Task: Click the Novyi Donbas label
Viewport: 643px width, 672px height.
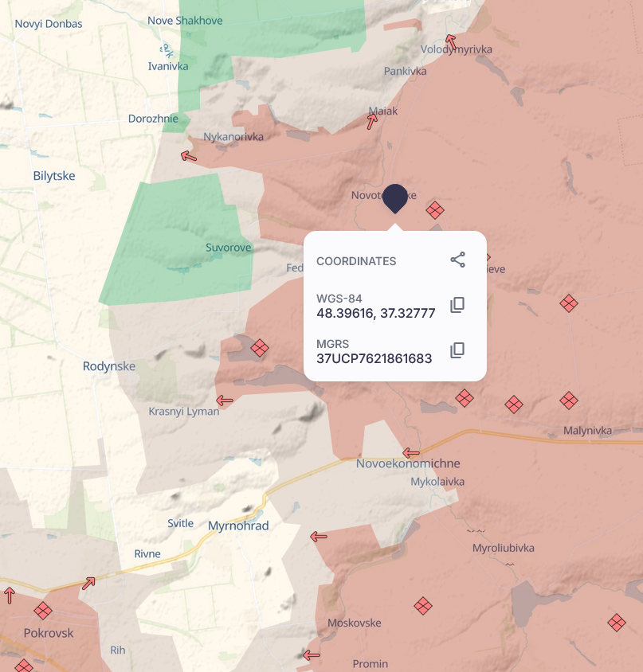Action: pyautogui.click(x=49, y=24)
